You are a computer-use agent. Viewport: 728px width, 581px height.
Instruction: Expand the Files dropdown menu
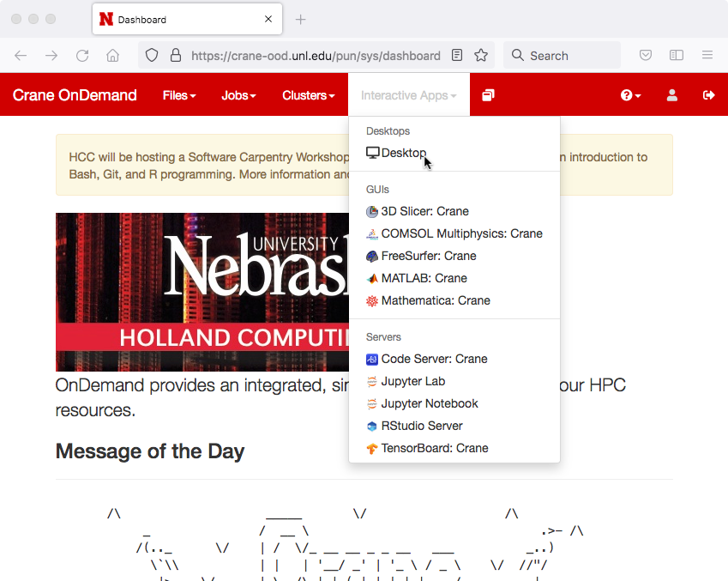pyautogui.click(x=179, y=95)
